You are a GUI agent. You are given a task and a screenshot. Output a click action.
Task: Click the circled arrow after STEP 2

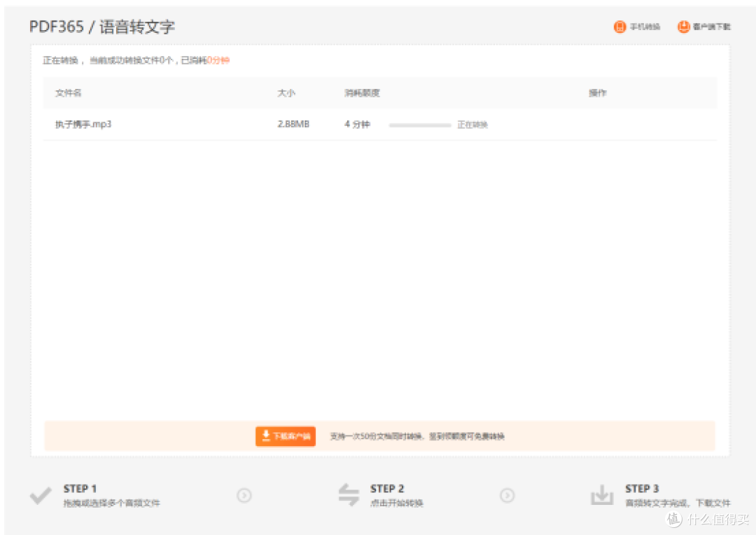[x=507, y=496]
